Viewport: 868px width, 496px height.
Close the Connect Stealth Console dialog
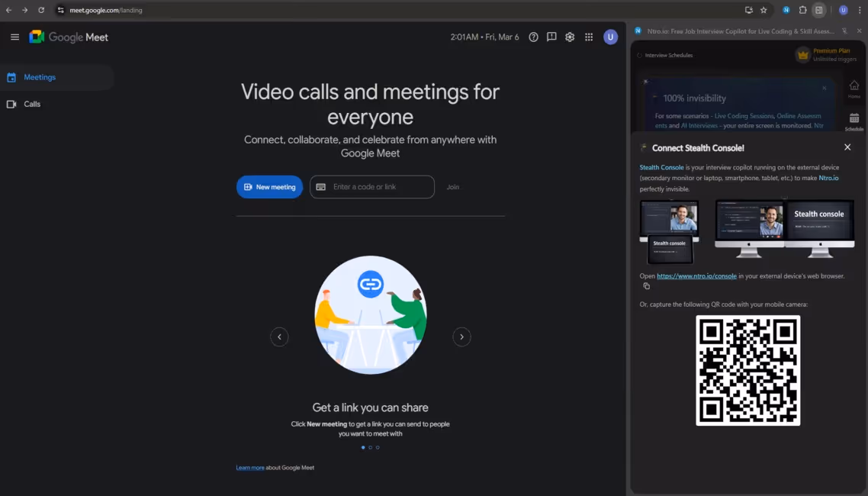pyautogui.click(x=847, y=147)
